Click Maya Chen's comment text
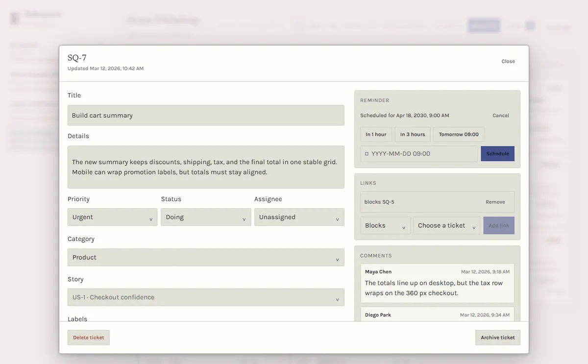This screenshot has width=588, height=364. (x=434, y=288)
